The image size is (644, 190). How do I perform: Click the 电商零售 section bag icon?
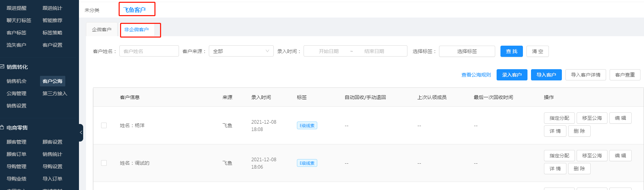click(2, 127)
